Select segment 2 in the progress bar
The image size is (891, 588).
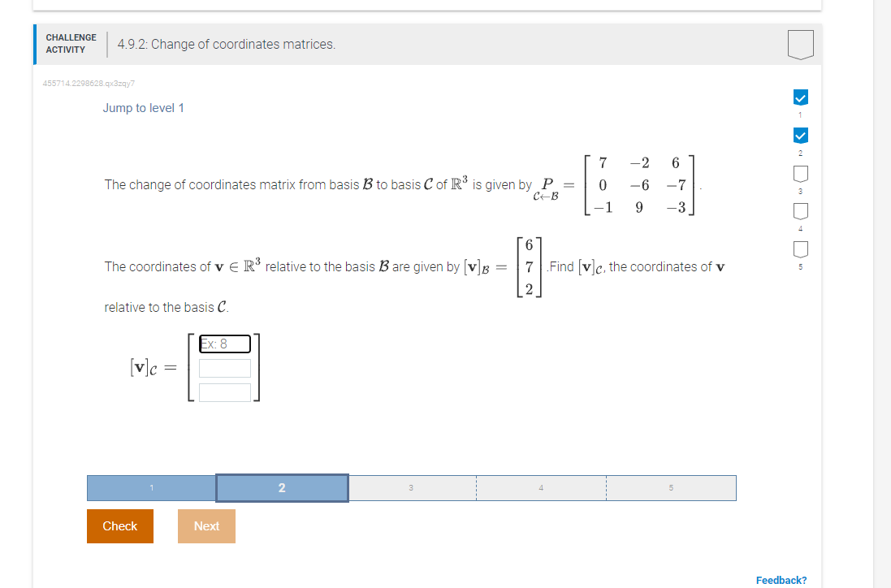(x=281, y=487)
